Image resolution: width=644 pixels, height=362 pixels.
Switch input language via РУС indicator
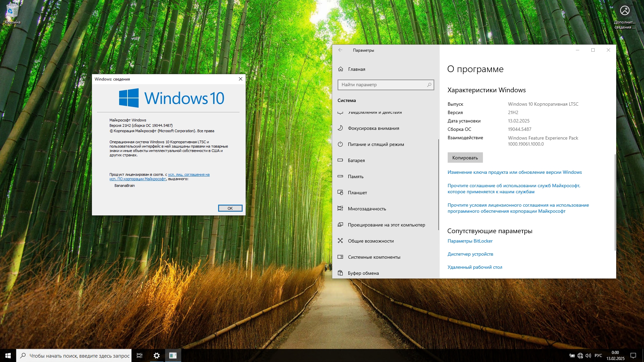598,356
